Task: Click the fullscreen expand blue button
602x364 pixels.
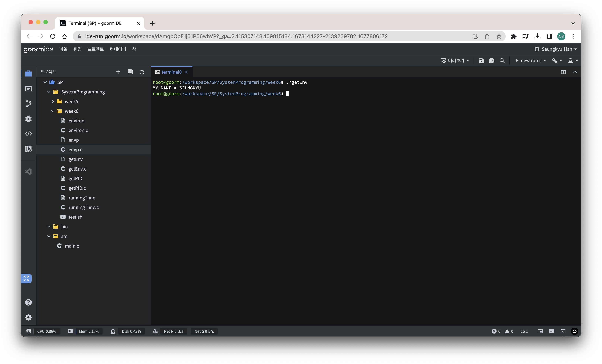Action: 26,278
